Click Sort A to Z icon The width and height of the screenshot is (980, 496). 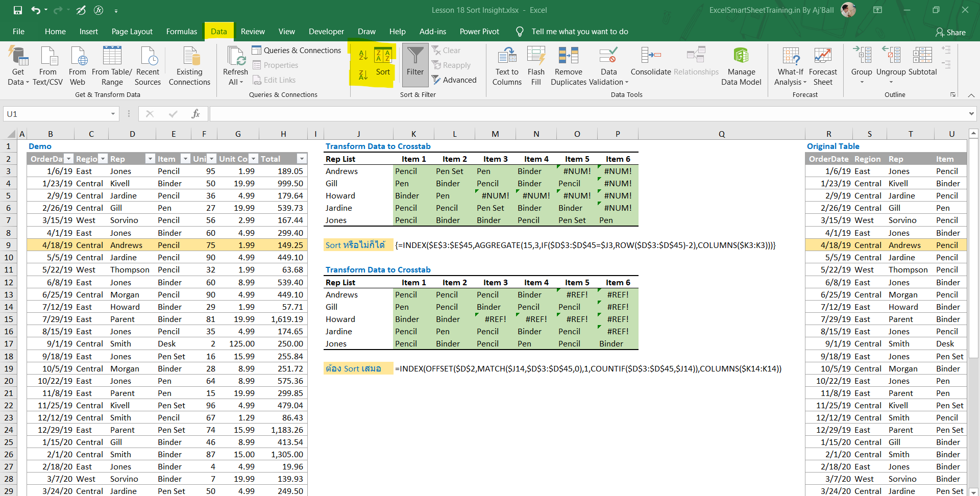[363, 55]
